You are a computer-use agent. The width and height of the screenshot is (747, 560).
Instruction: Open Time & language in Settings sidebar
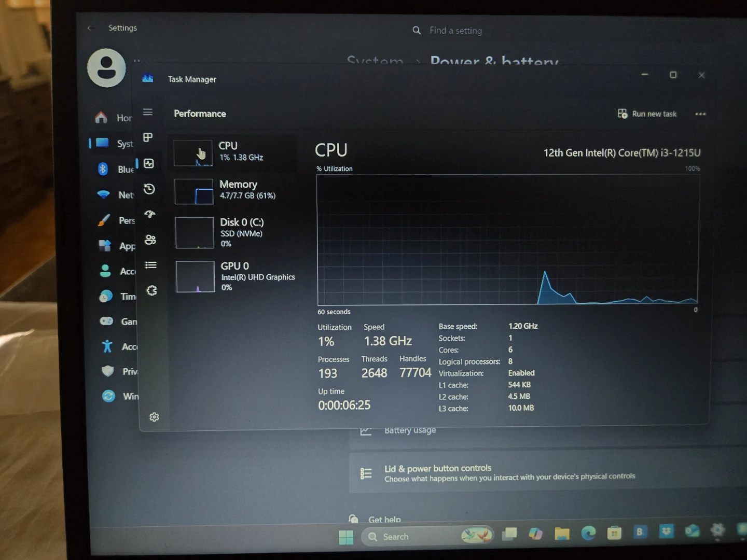[x=117, y=296]
